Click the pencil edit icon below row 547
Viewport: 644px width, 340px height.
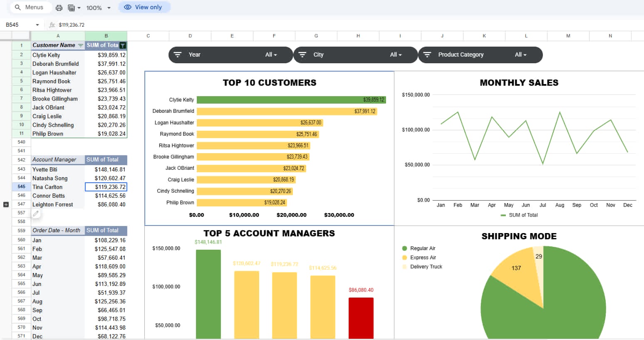click(36, 213)
